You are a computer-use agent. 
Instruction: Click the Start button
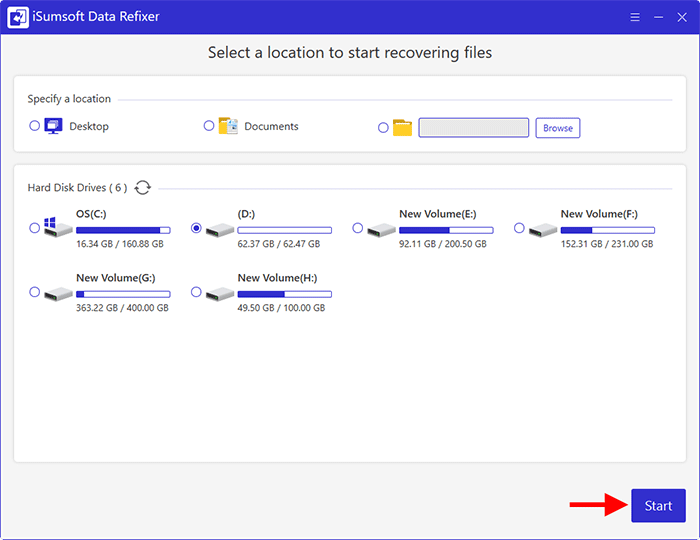click(658, 506)
